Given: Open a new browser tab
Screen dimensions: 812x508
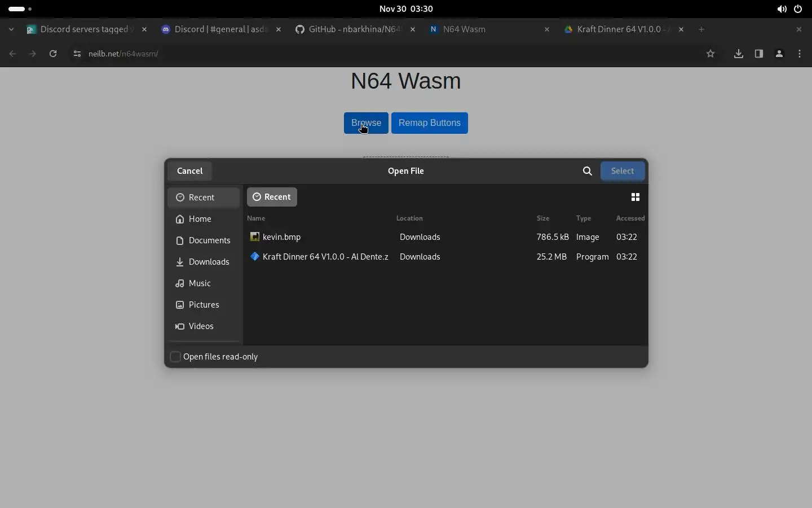Looking at the screenshot, I should (x=702, y=29).
